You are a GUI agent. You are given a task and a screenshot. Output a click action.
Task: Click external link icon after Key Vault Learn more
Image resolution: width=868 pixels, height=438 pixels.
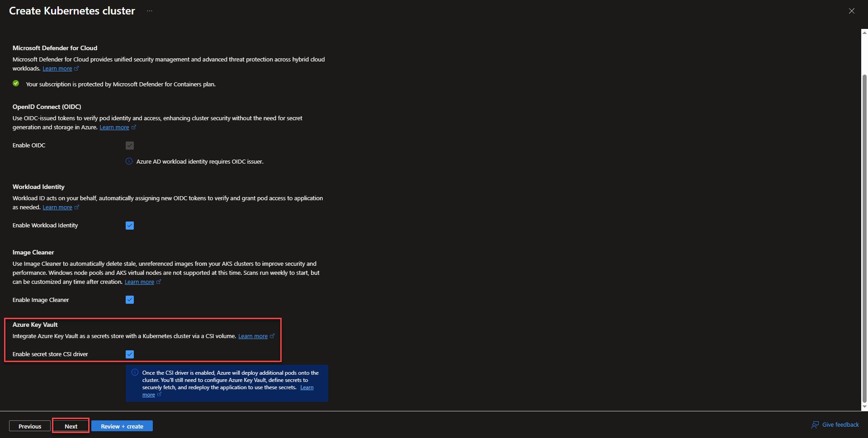click(x=272, y=336)
